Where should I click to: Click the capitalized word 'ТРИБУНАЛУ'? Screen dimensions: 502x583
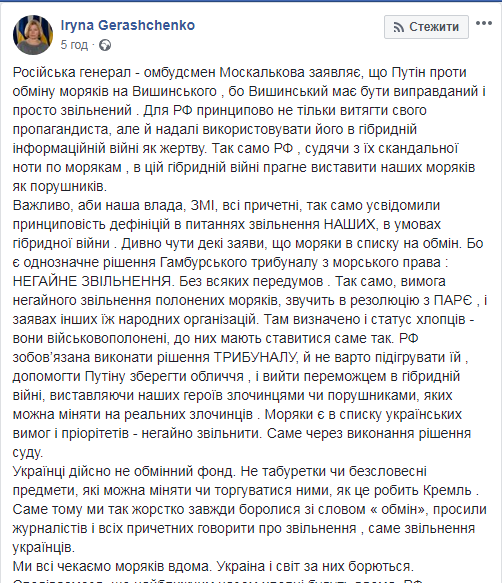255,357
